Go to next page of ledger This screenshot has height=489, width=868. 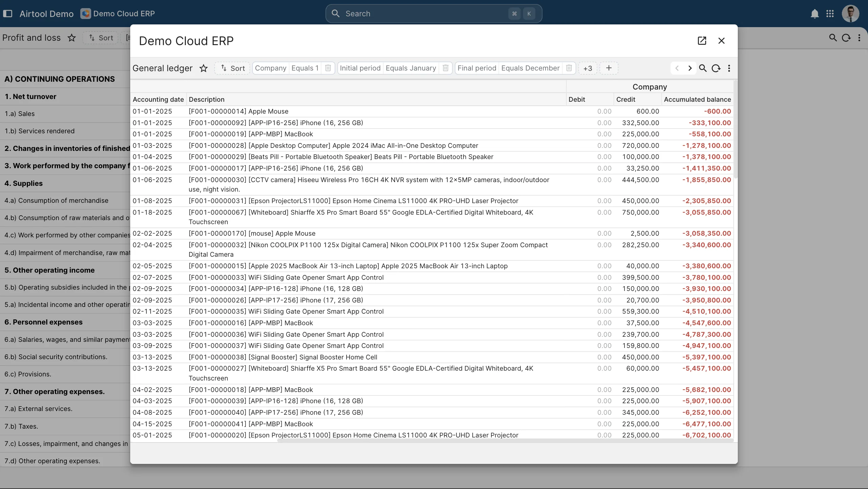(690, 68)
